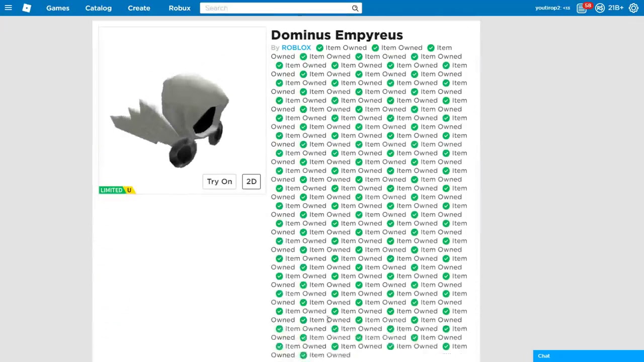Open the Catalog page

pyautogui.click(x=98, y=8)
